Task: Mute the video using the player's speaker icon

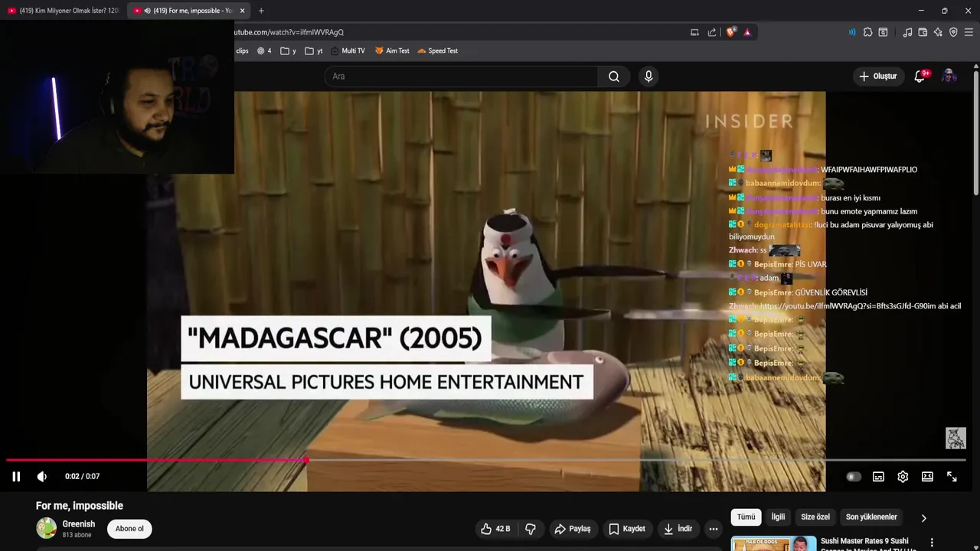Action: [42, 476]
